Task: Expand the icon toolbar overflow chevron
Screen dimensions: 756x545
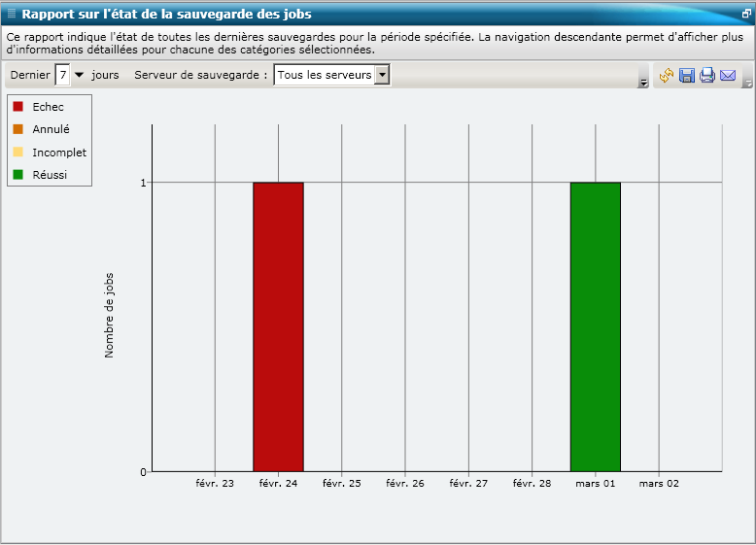Action: [x=747, y=83]
